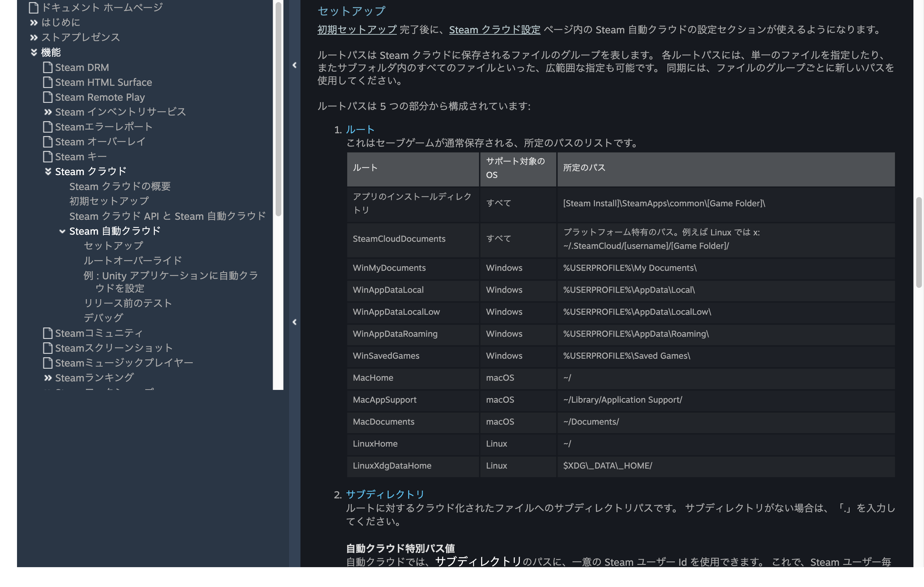Click the page icon next to Steam DRM

click(x=47, y=68)
